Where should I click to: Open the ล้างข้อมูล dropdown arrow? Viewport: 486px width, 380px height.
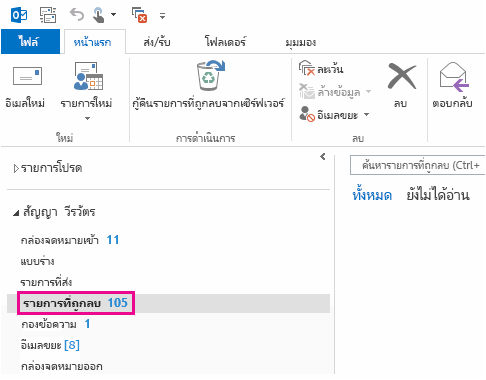tap(368, 91)
